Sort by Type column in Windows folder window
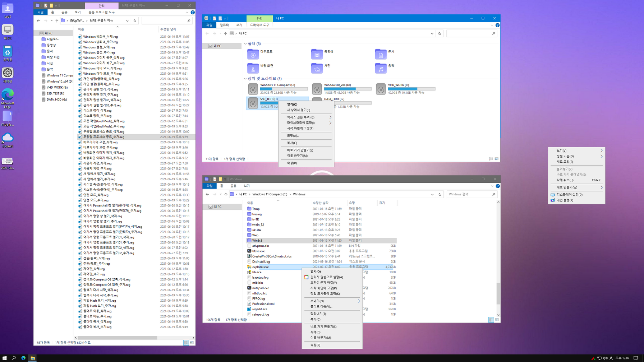Image resolution: width=644 pixels, height=362 pixels. click(362, 203)
